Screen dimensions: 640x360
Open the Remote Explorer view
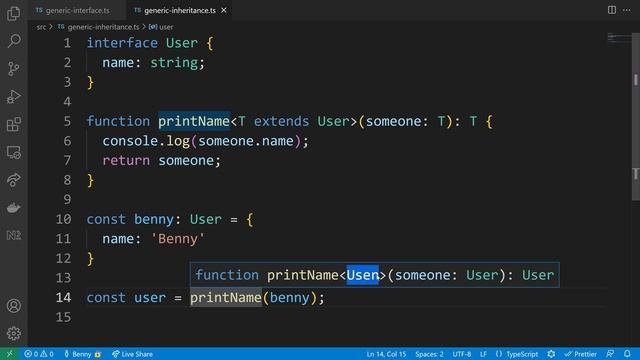point(13,152)
